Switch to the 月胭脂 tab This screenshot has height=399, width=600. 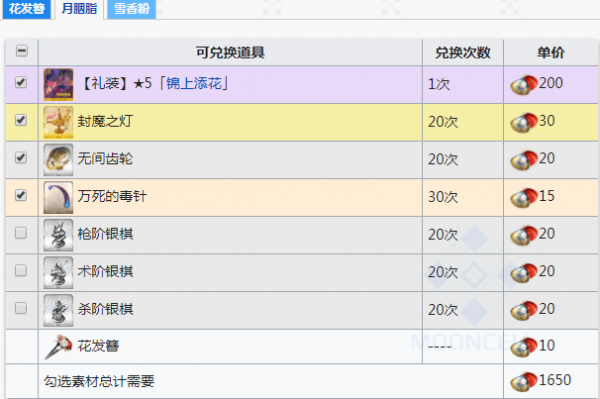point(79,8)
